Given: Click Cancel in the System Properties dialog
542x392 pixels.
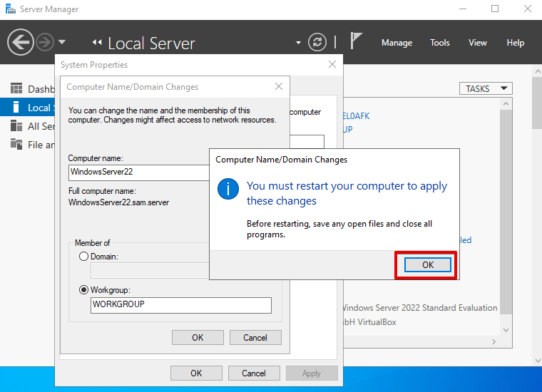Looking at the screenshot, I should [254, 373].
